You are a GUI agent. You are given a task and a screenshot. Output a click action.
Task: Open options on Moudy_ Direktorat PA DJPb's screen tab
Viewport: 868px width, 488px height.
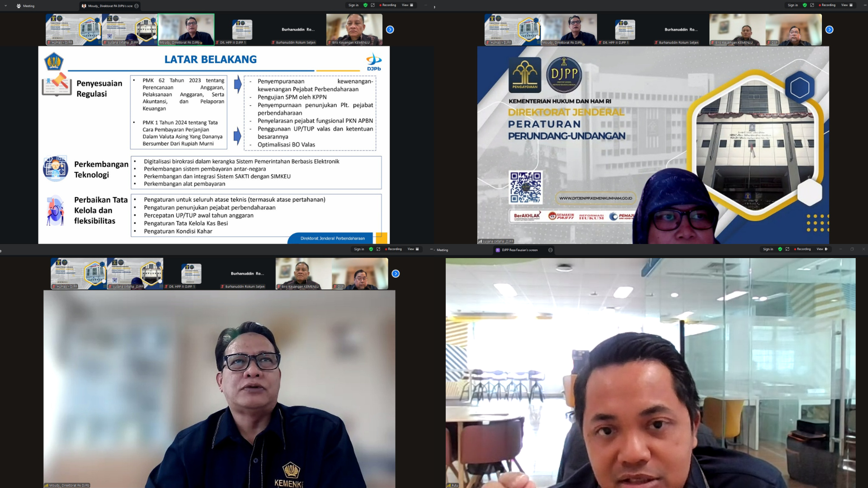tap(137, 6)
